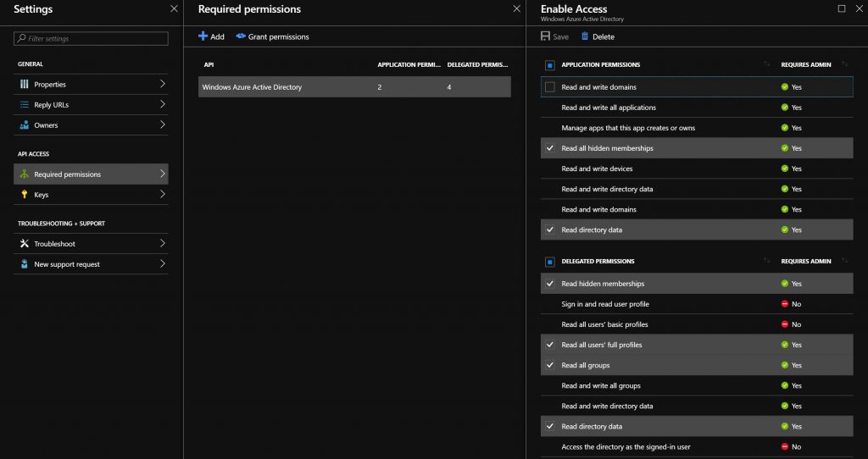This screenshot has width=868, height=459.
Task: Click the blue plus Add icon
Action: click(x=203, y=36)
